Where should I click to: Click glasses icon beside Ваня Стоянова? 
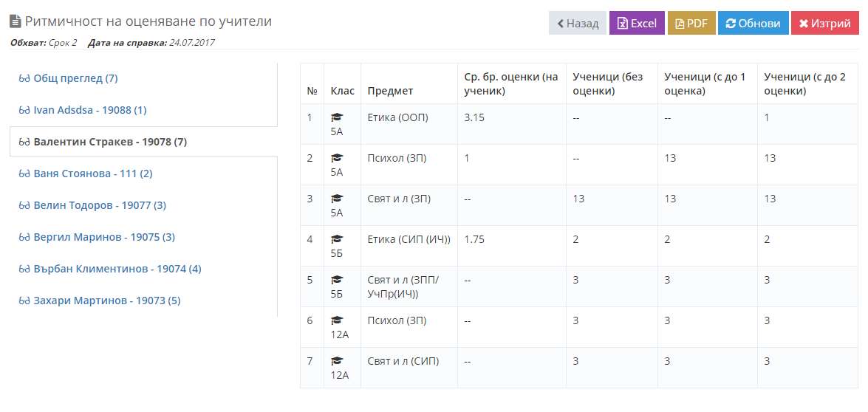click(24, 174)
